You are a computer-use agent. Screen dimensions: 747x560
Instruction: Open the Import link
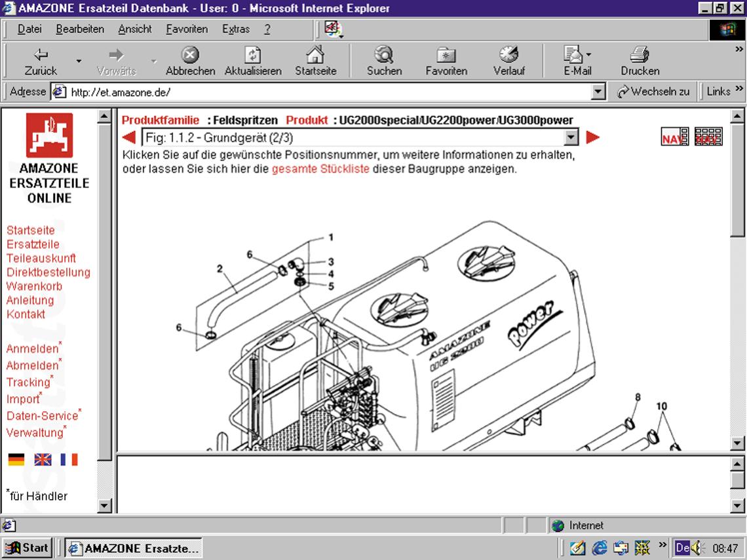click(x=23, y=399)
